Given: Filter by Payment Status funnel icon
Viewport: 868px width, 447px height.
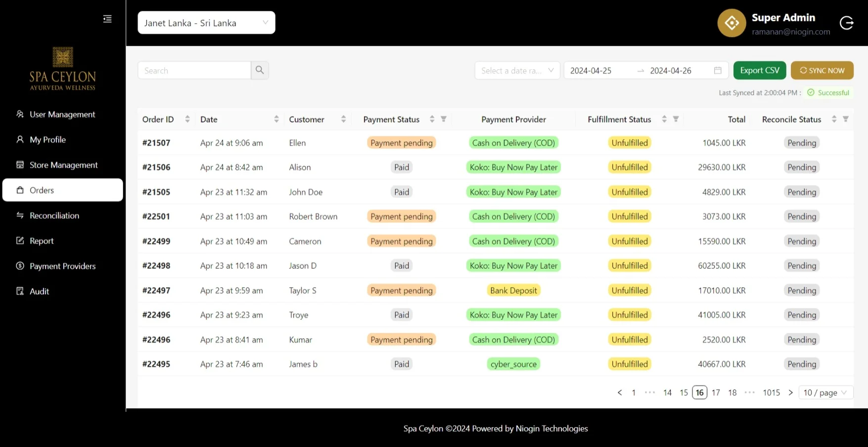Looking at the screenshot, I should (444, 119).
